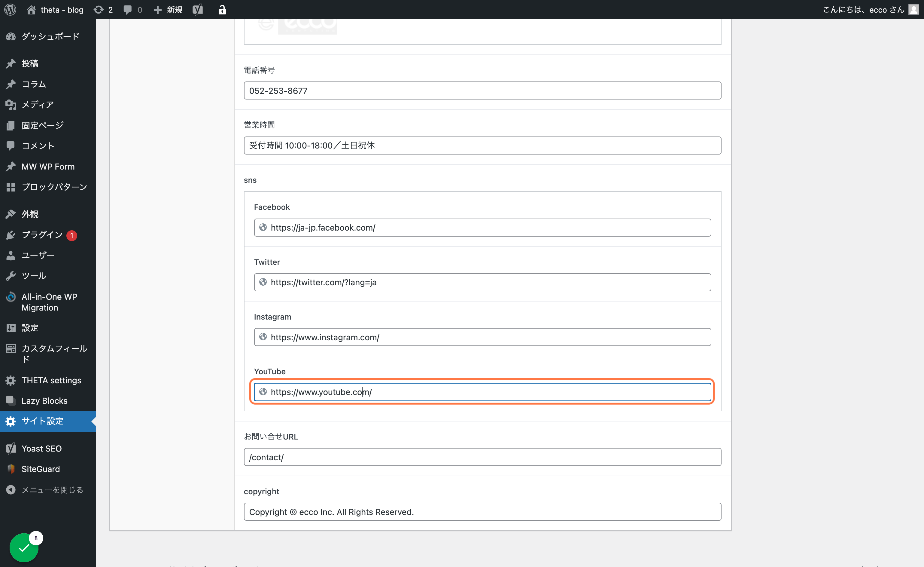Open the comments bubble icon in admin bar
This screenshot has width=924, height=567.
coord(127,10)
